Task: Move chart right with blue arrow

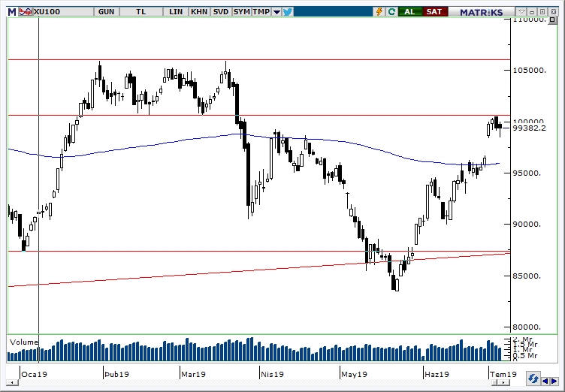Action: (554, 381)
